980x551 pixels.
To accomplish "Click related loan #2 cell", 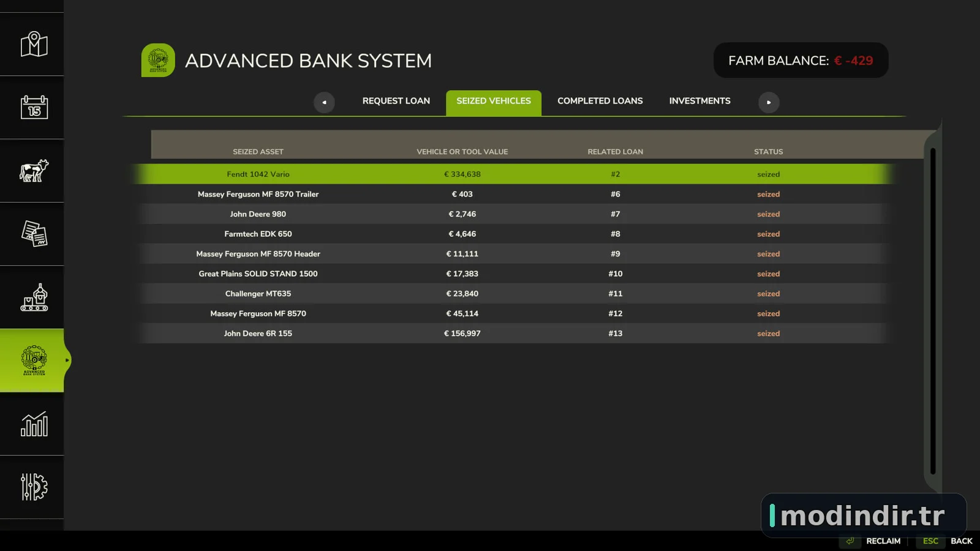I will [616, 174].
